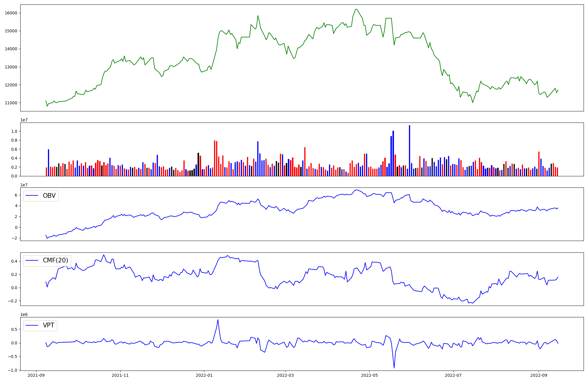Screen dimensions: 588x382
Task: Click the 0.4 tick on CMF axis
Action: pyautogui.click(x=15, y=261)
